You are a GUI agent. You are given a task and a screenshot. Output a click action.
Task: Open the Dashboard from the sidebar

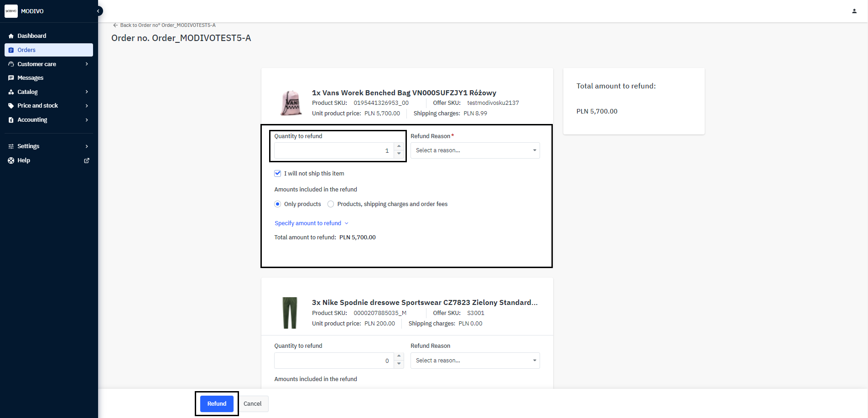(x=31, y=36)
